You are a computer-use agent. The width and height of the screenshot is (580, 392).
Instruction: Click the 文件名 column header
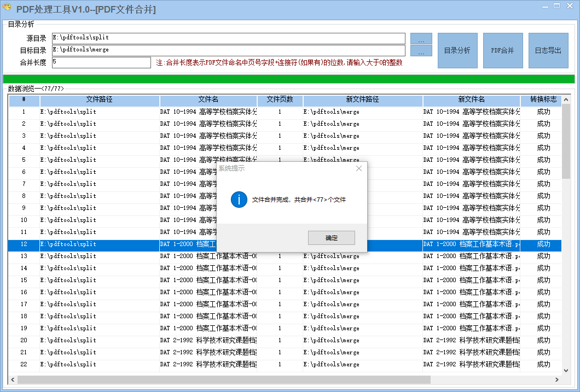click(208, 100)
